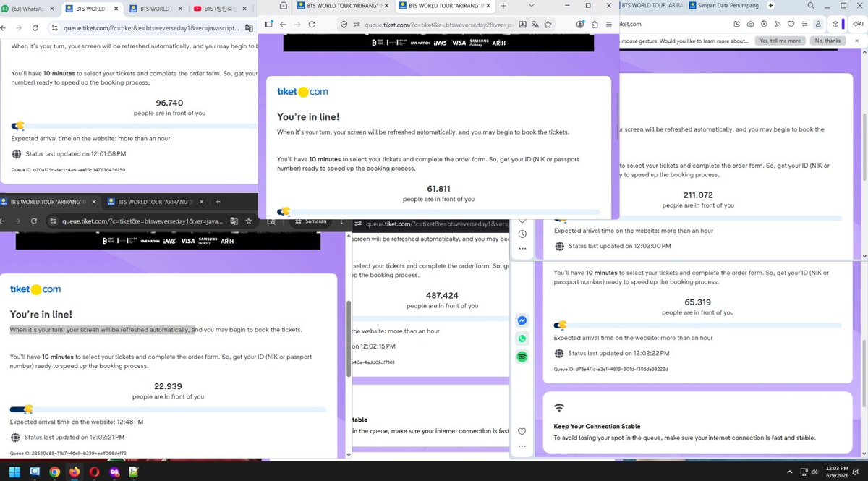Click translate icon in Firefox address bar

[x=535, y=24]
